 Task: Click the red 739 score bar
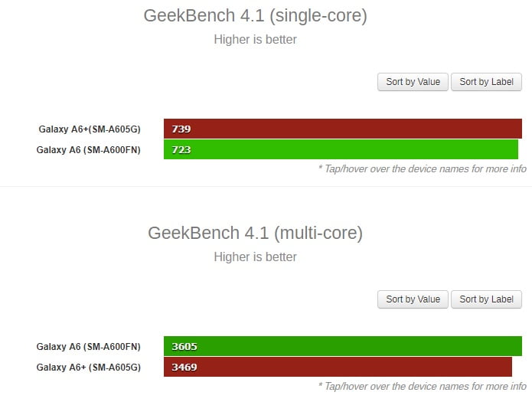343,129
